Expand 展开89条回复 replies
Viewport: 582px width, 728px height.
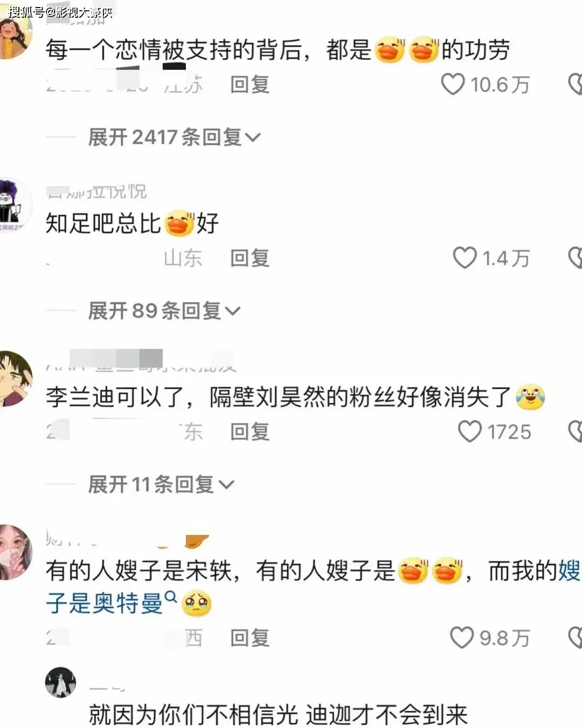tap(164, 311)
